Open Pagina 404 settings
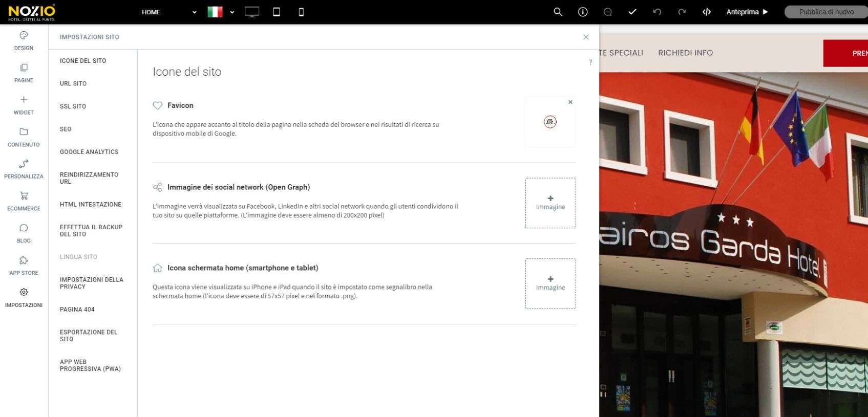The image size is (868, 417). coord(77,310)
